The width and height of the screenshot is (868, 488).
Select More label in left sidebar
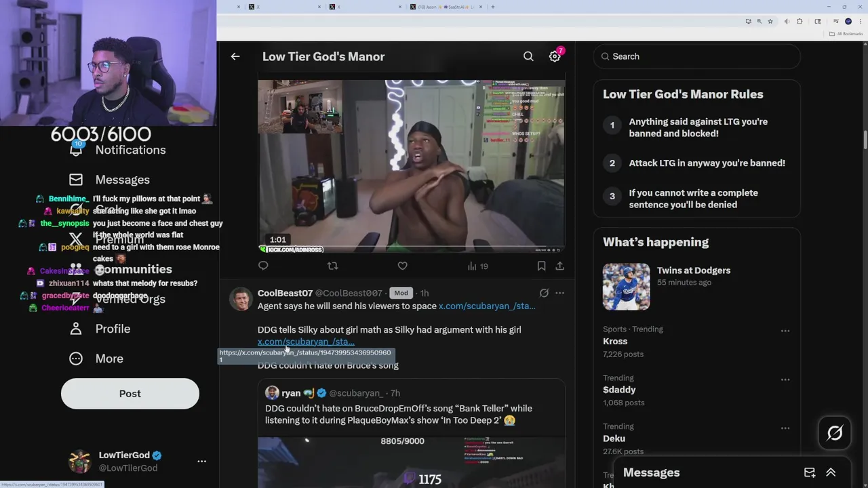coord(109,359)
